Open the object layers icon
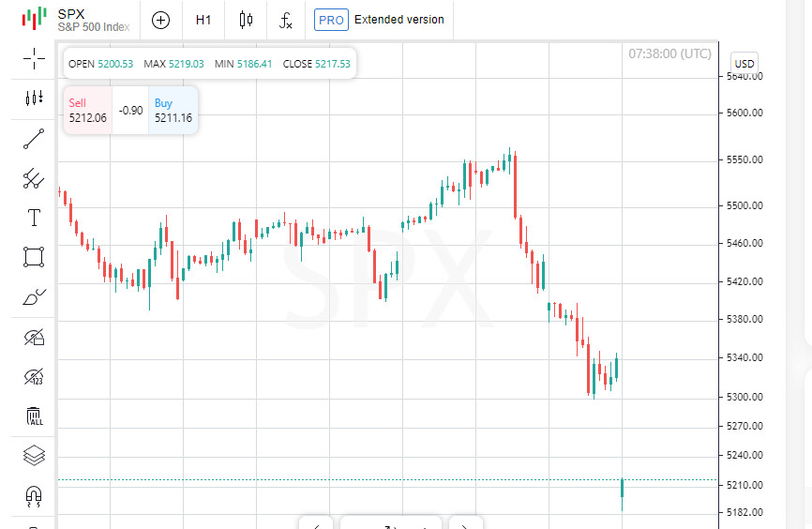The height and width of the screenshot is (529, 812). pyautogui.click(x=34, y=456)
